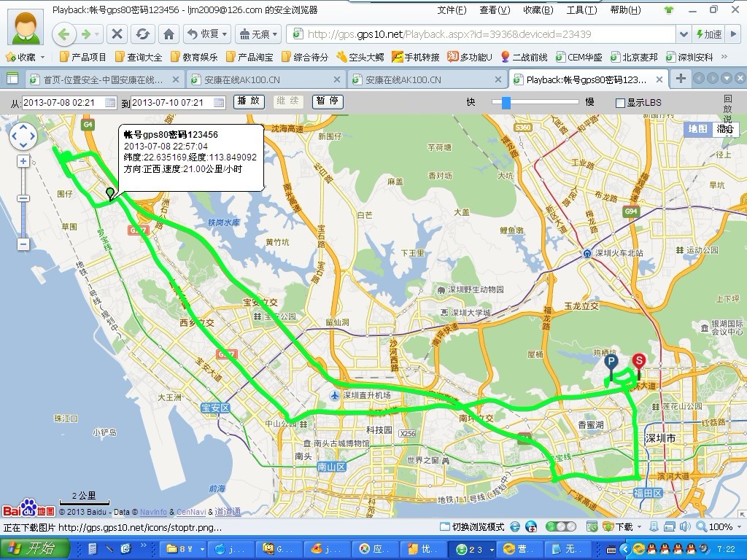This screenshot has width=747, height=560.
Task: Click the map zoom out minus button
Action: point(23,244)
